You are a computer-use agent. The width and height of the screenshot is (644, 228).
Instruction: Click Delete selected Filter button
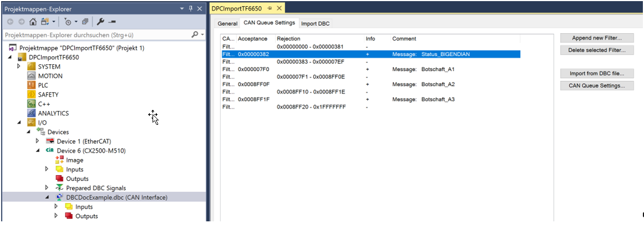[597, 50]
